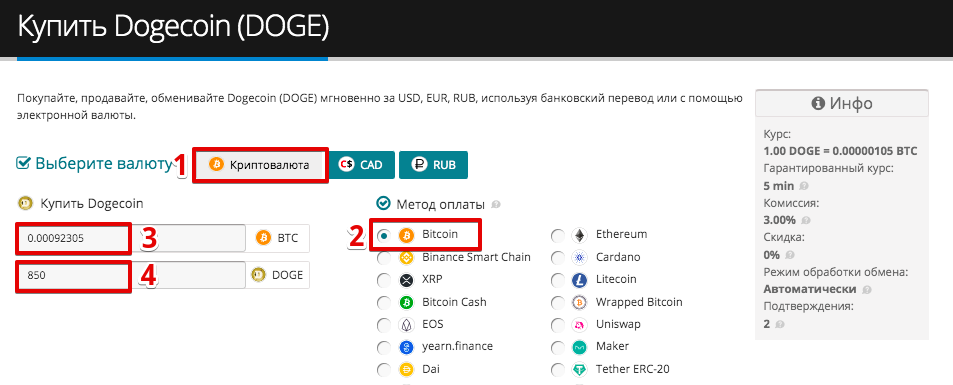The image size is (953, 385).
Task: Click Dogecoin icon beside Купить Dogecoin
Action: [26, 204]
